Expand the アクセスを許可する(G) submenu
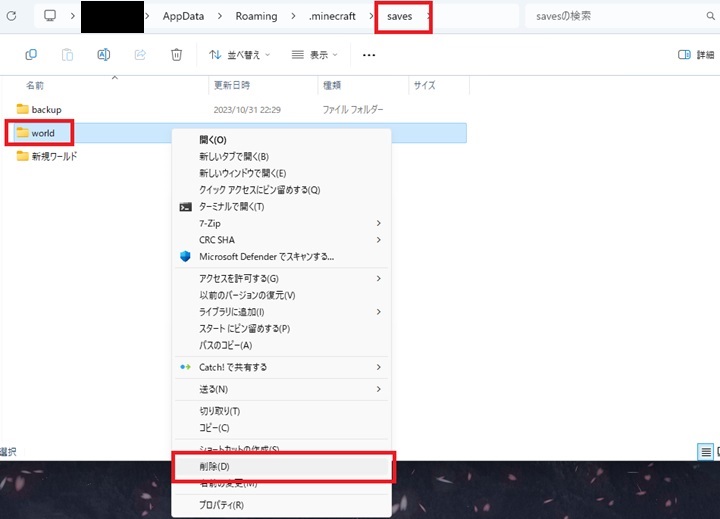This screenshot has height=519, width=720. [x=281, y=279]
